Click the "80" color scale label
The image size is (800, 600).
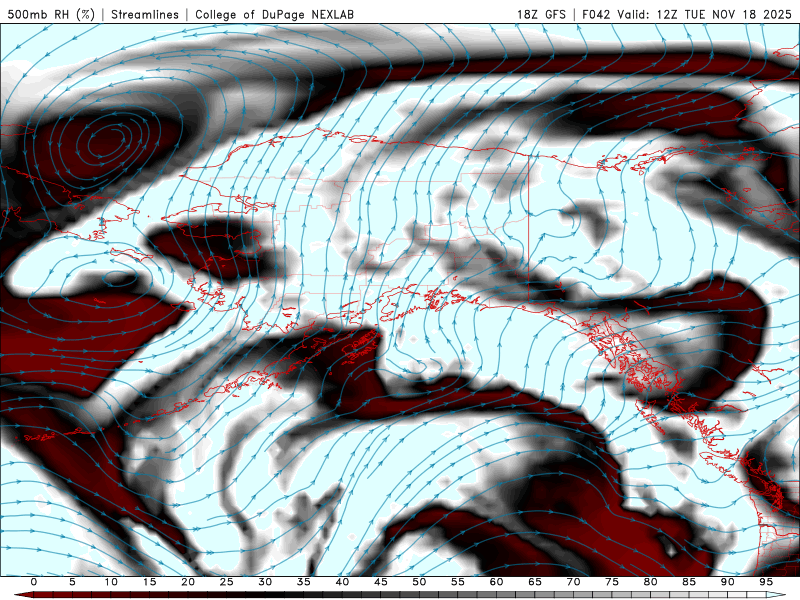pos(650,582)
